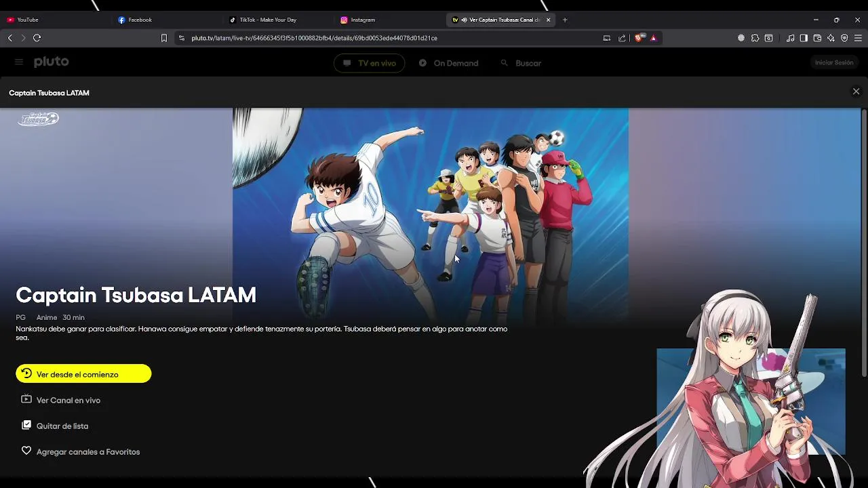Click the Captain Tsubasa LATAM heading
The width and height of the screenshot is (868, 488).
[136, 295]
